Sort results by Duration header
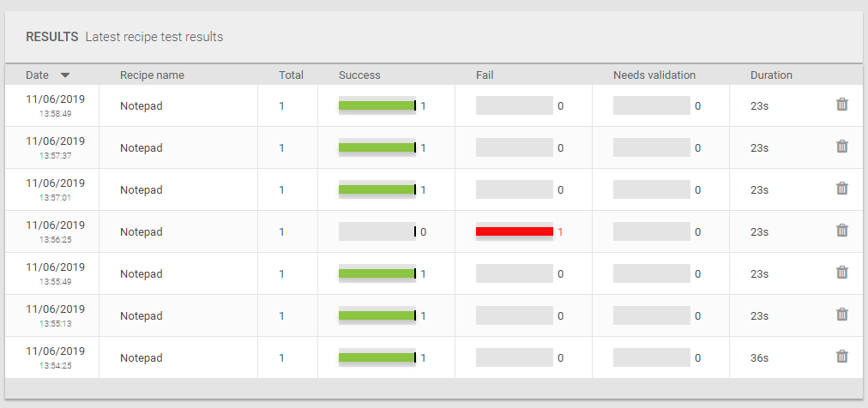Image resolution: width=868 pixels, height=408 pixels. coord(771,75)
